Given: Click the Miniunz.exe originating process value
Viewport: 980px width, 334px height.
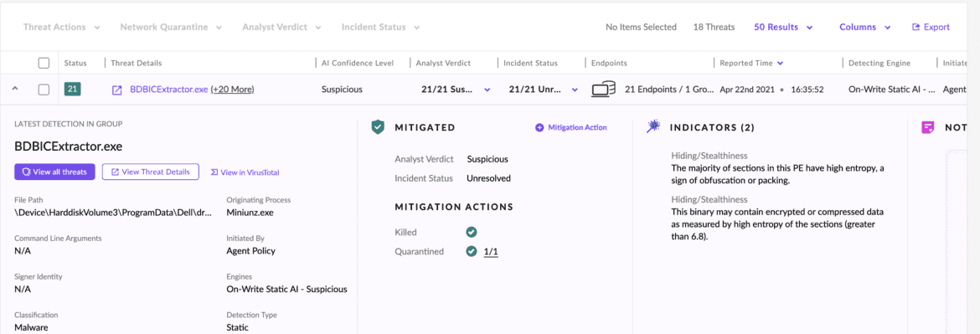Looking at the screenshot, I should (x=250, y=213).
